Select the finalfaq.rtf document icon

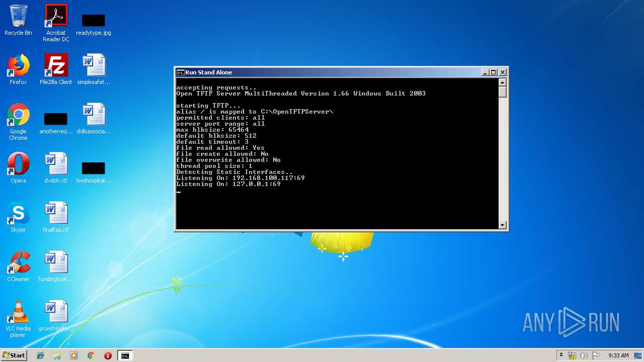tap(56, 217)
